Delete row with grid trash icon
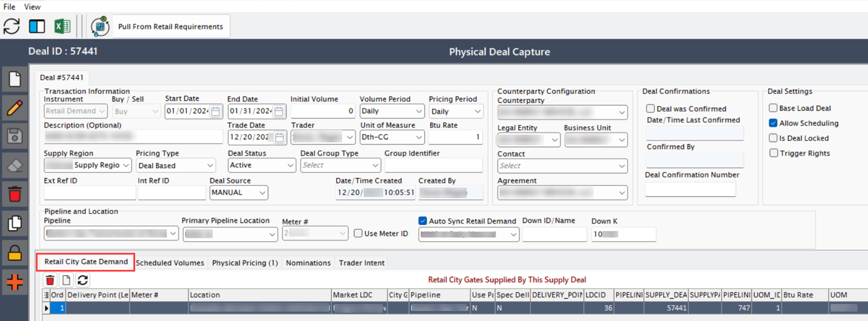The image size is (868, 321). click(x=50, y=280)
